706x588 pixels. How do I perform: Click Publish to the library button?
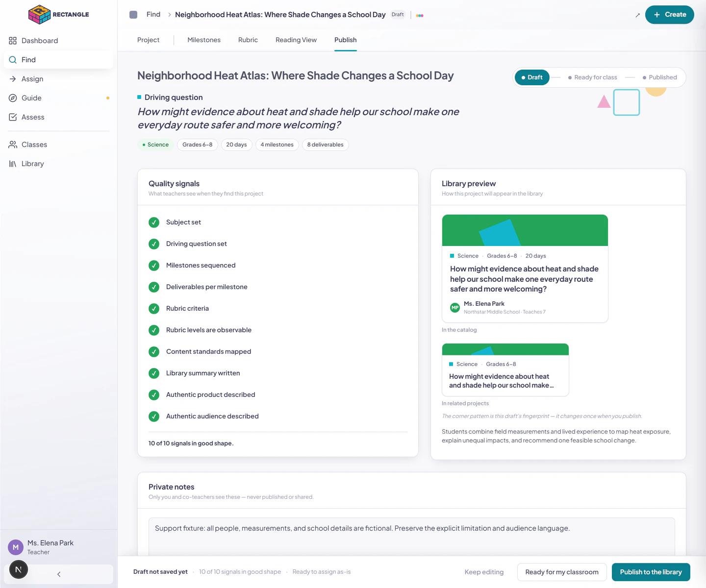coord(651,572)
